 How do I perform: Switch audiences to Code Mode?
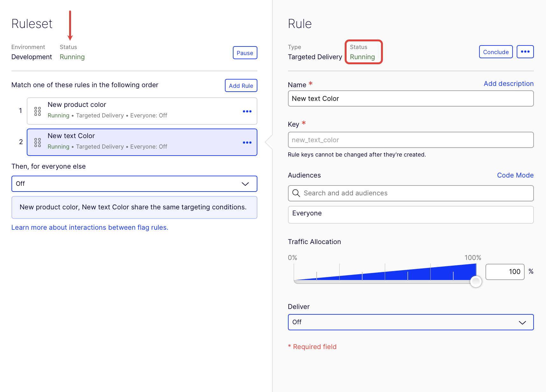[x=515, y=175]
